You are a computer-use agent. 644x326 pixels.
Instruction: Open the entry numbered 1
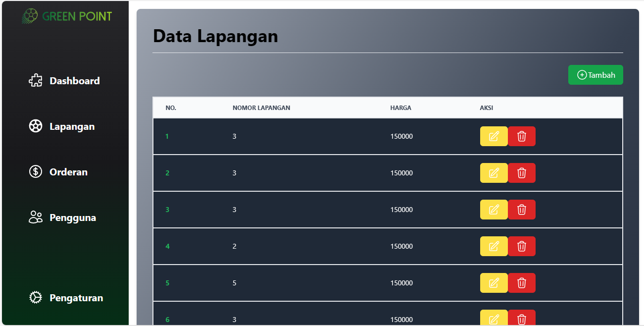point(167,136)
